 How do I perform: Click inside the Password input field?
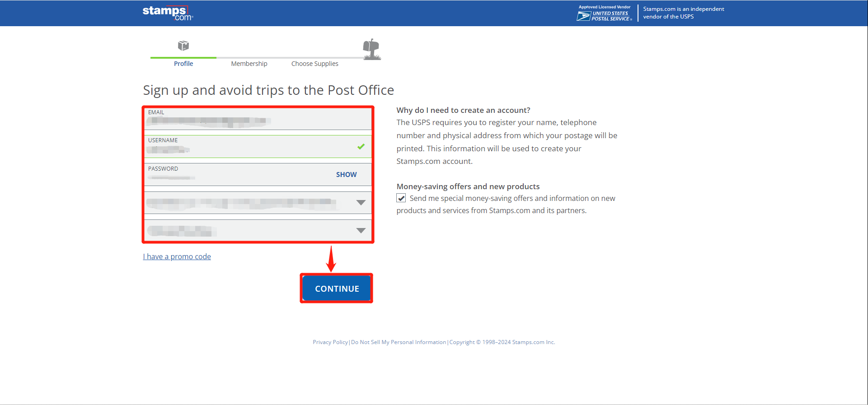point(235,177)
